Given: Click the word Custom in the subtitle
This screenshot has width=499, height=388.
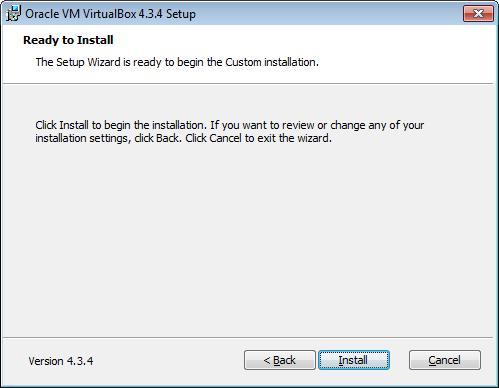Looking at the screenshot, I should [243, 62].
